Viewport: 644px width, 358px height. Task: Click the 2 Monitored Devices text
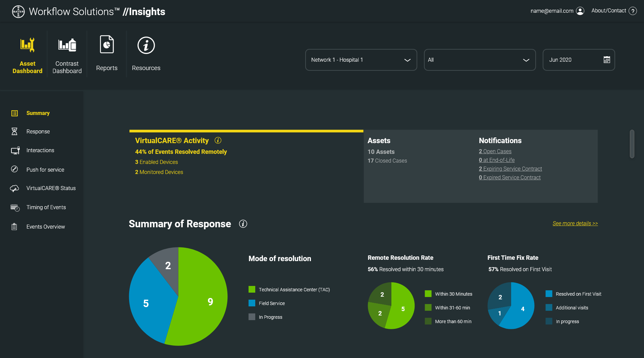click(159, 172)
